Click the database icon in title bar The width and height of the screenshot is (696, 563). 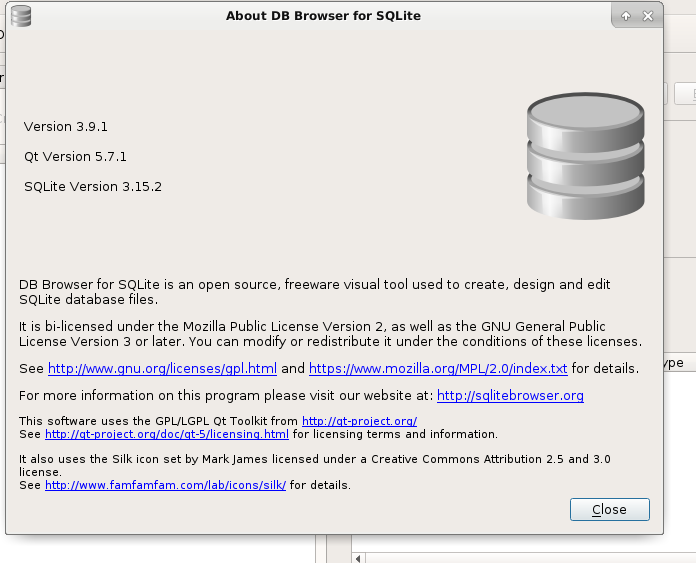point(21,16)
